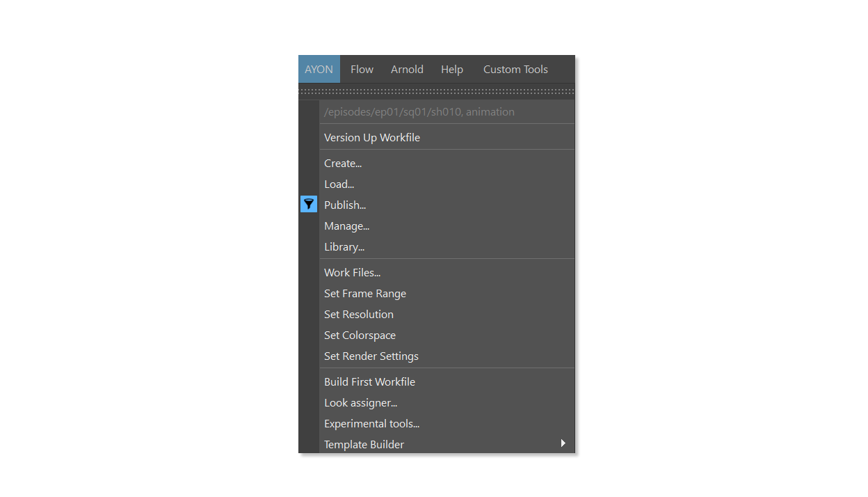Open the AYON menu
Screen dimensions: 868x497
tap(319, 69)
